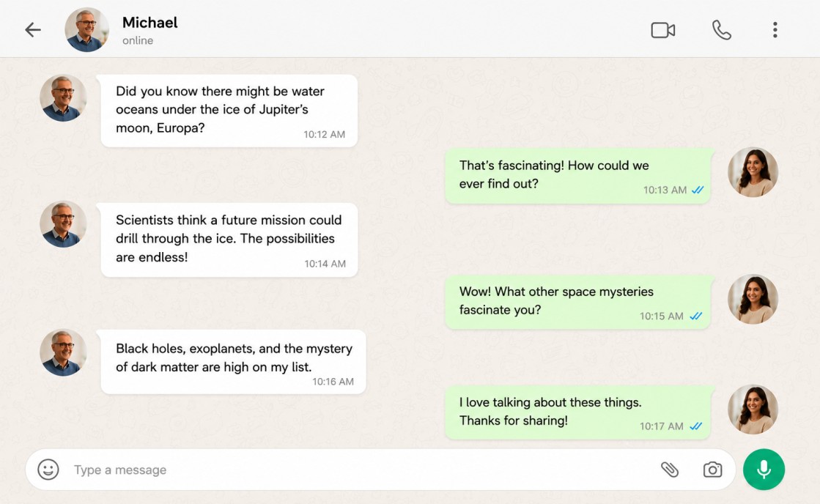Start a voice call via phone icon
Image resolution: width=820 pixels, height=504 pixels.
tap(721, 30)
